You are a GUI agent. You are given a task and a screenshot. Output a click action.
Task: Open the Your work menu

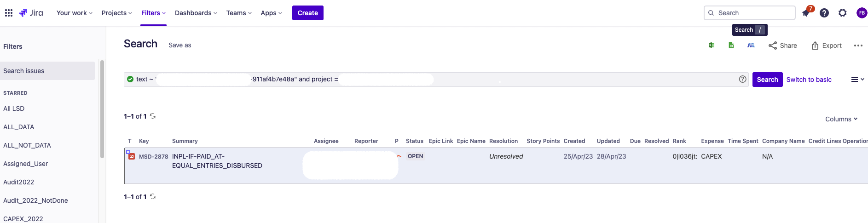pyautogui.click(x=75, y=13)
